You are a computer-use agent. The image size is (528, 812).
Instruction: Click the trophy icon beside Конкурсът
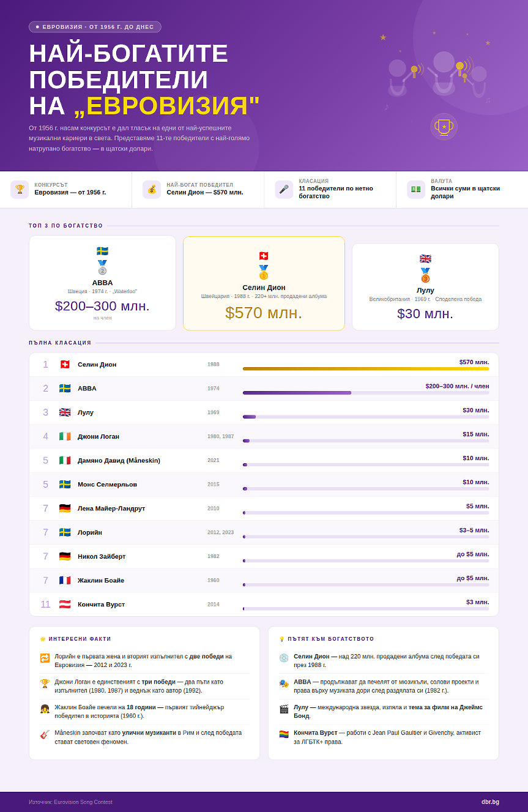pos(20,189)
